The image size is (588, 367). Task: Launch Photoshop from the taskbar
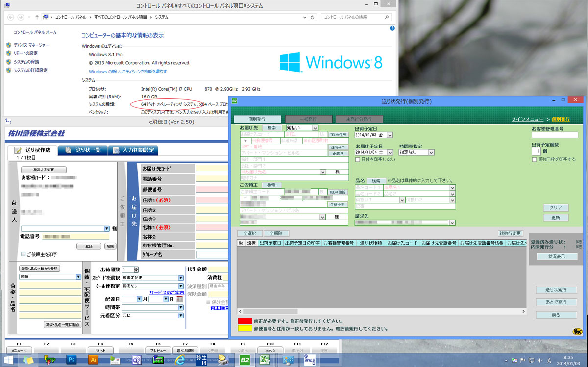point(72,360)
